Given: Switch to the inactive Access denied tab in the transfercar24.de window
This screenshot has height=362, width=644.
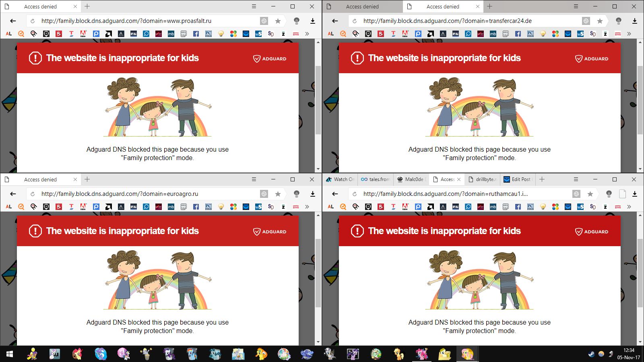Looking at the screenshot, I should coord(362,6).
